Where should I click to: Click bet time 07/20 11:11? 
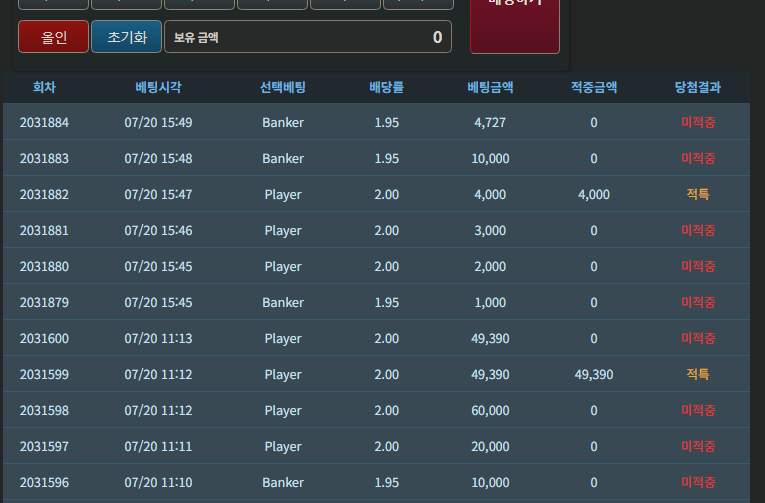(x=158, y=446)
